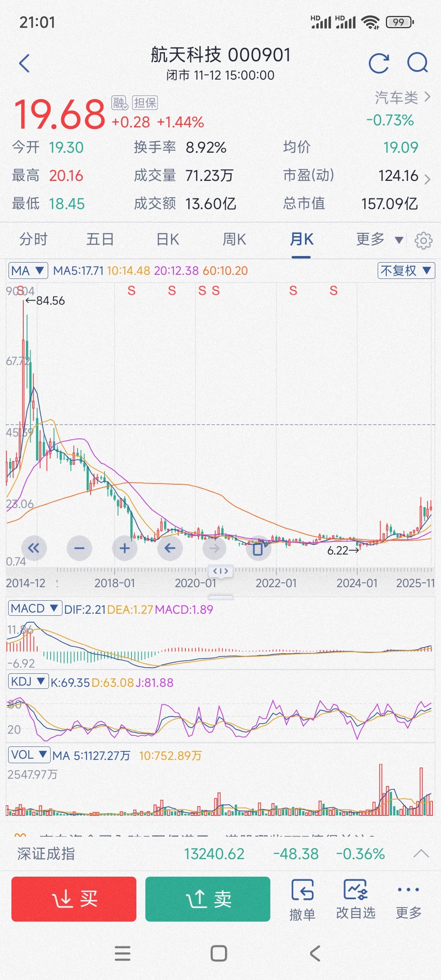Open 更多 three-dot menu at bottom
The image size is (441, 980).
(x=408, y=900)
